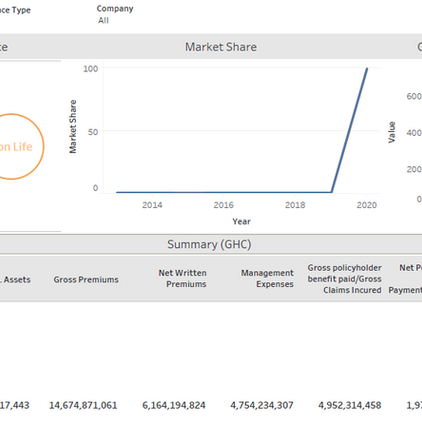The image size is (422, 422).
Task: Click the value 4,754,234,307
Action: pyautogui.click(x=262, y=405)
